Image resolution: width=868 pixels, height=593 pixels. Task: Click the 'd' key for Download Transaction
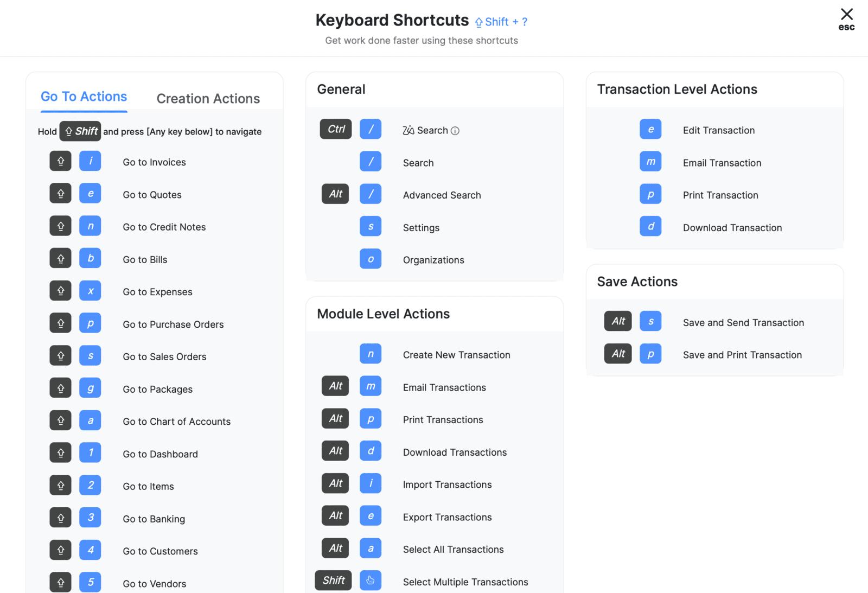[x=650, y=226]
